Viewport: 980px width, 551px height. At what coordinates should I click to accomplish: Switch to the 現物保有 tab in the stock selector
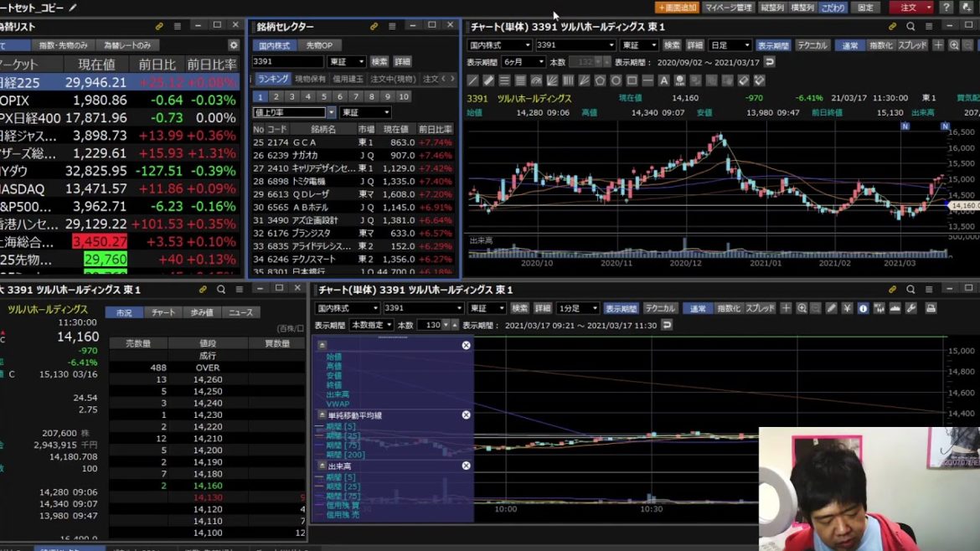point(311,79)
